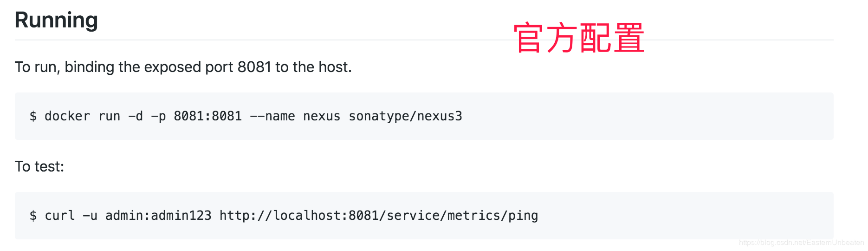Click the curl command code block
This screenshot has height=251, width=868.
click(424, 216)
